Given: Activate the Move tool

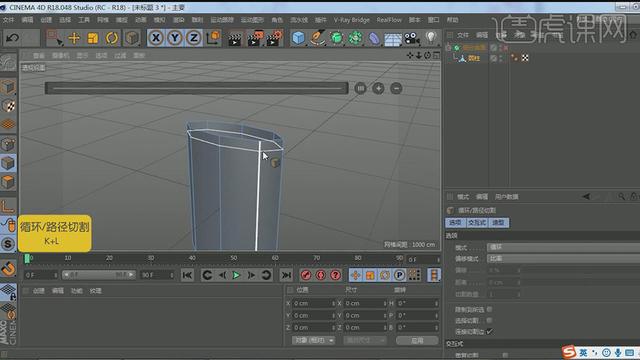Looking at the screenshot, I should pos(74,38).
